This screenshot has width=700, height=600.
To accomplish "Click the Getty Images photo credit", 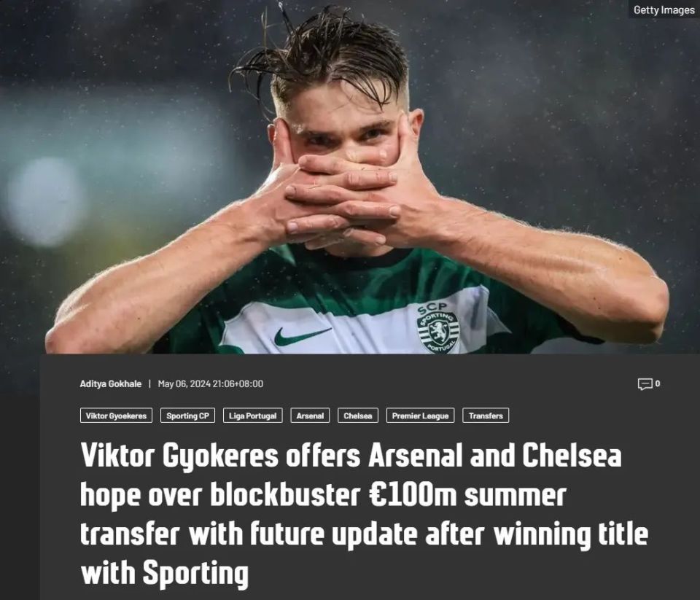I will click(664, 9).
